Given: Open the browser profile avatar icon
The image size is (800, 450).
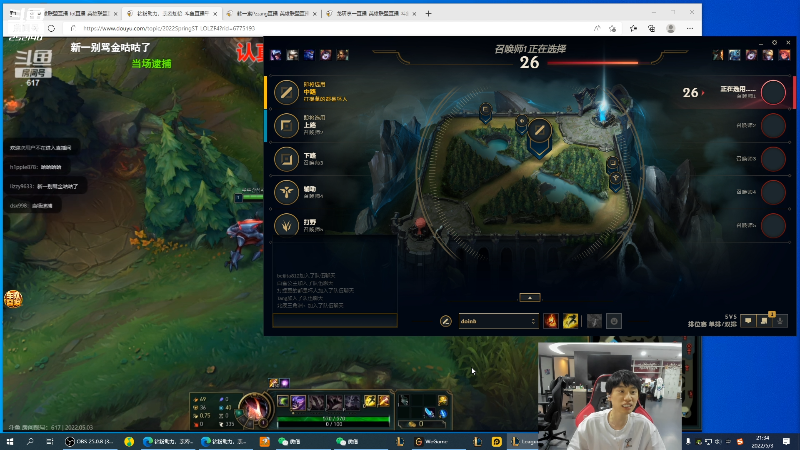Looking at the screenshot, I should [x=670, y=29].
